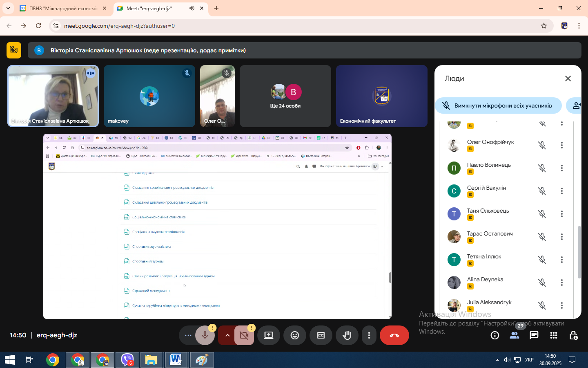
Task: Click the participants panel scrollbar
Action: point(579,251)
